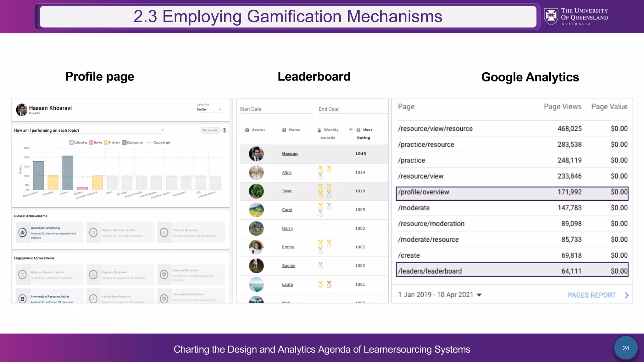This screenshot has height=362, width=644.
Task: Open Hassan's leaderboard profile link
Action: click(x=290, y=154)
